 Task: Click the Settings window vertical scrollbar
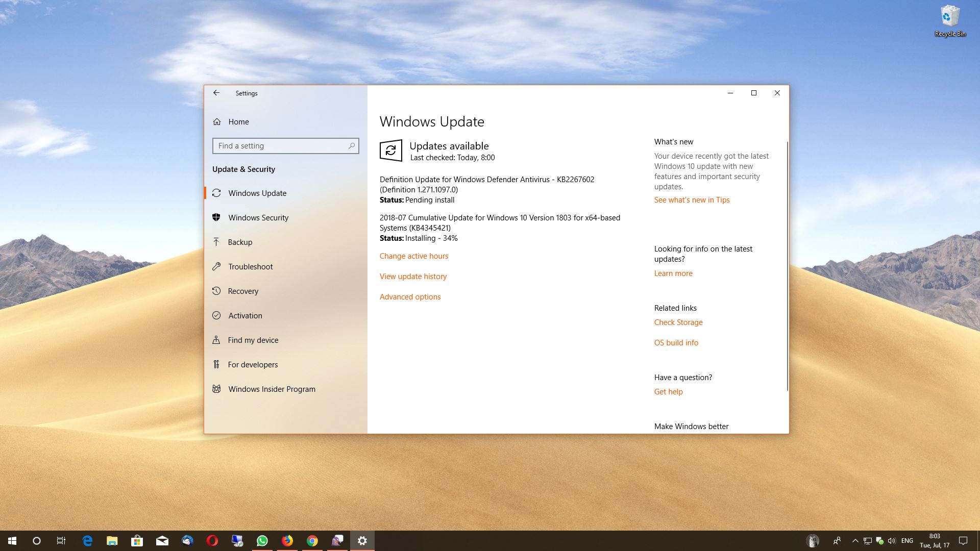[787, 266]
